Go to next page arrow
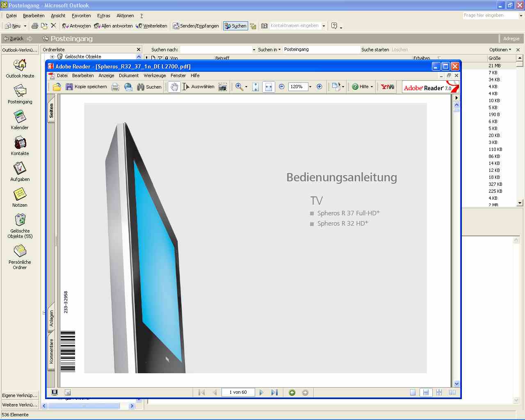Viewport: 525px width, 420px height. pyautogui.click(x=261, y=393)
